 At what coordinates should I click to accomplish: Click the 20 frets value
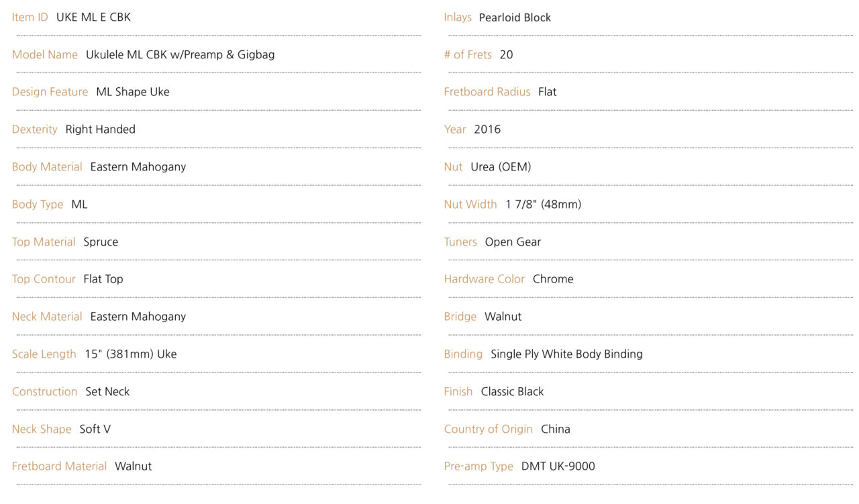(x=507, y=55)
